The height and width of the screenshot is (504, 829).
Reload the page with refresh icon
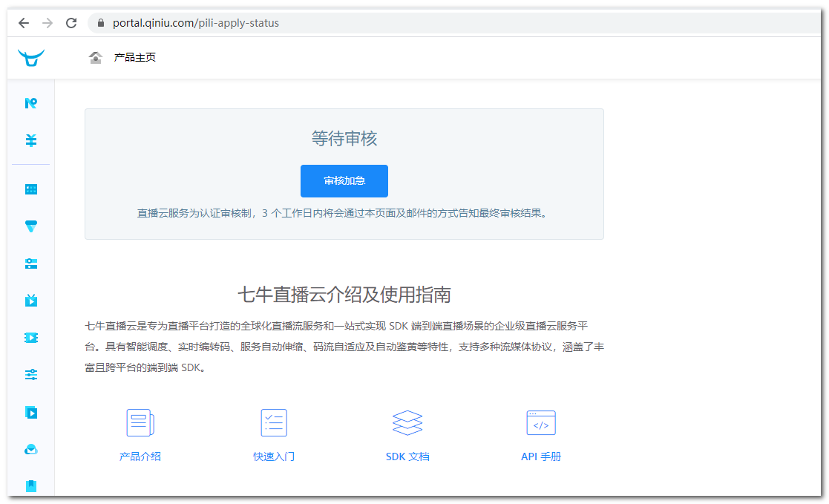[x=71, y=23]
